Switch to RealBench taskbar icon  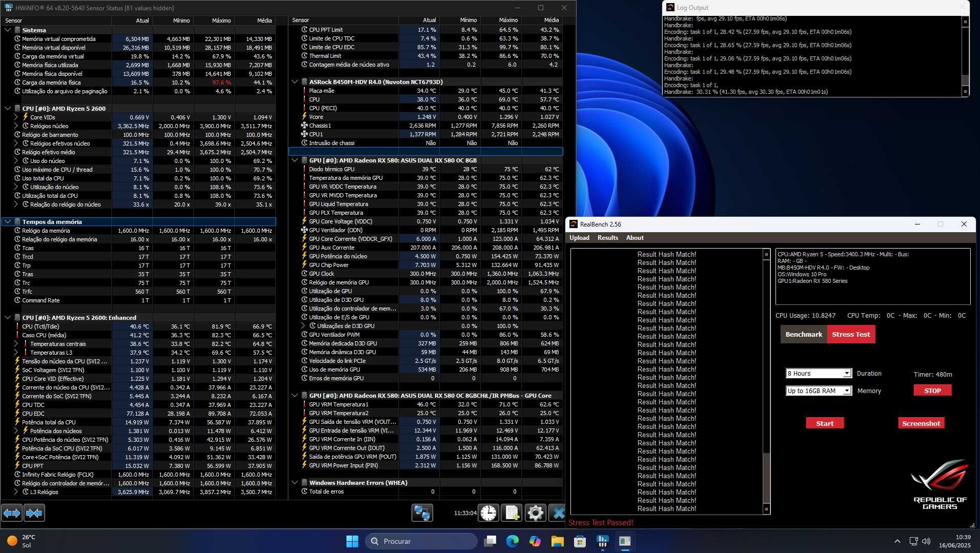(625, 541)
